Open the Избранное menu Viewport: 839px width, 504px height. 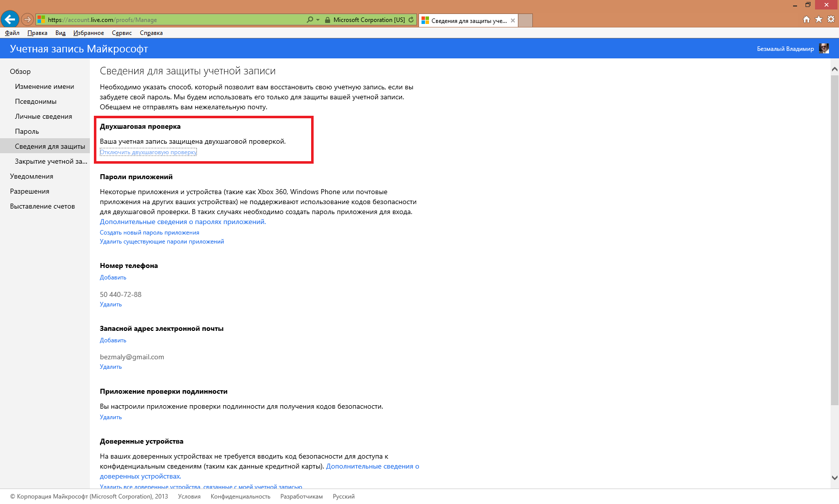pyautogui.click(x=88, y=33)
